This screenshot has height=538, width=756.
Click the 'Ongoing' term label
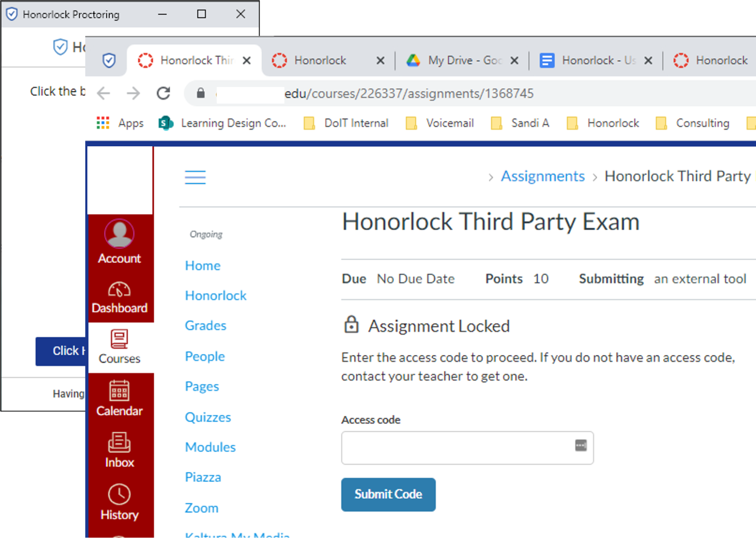tap(206, 234)
